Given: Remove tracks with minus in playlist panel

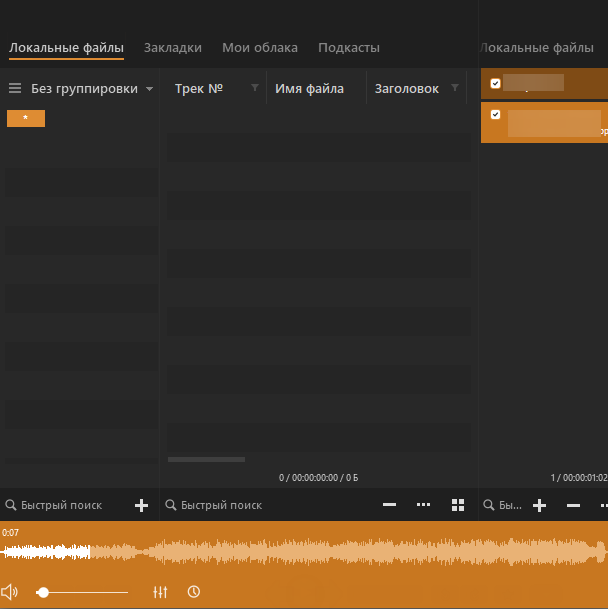Looking at the screenshot, I should [573, 505].
